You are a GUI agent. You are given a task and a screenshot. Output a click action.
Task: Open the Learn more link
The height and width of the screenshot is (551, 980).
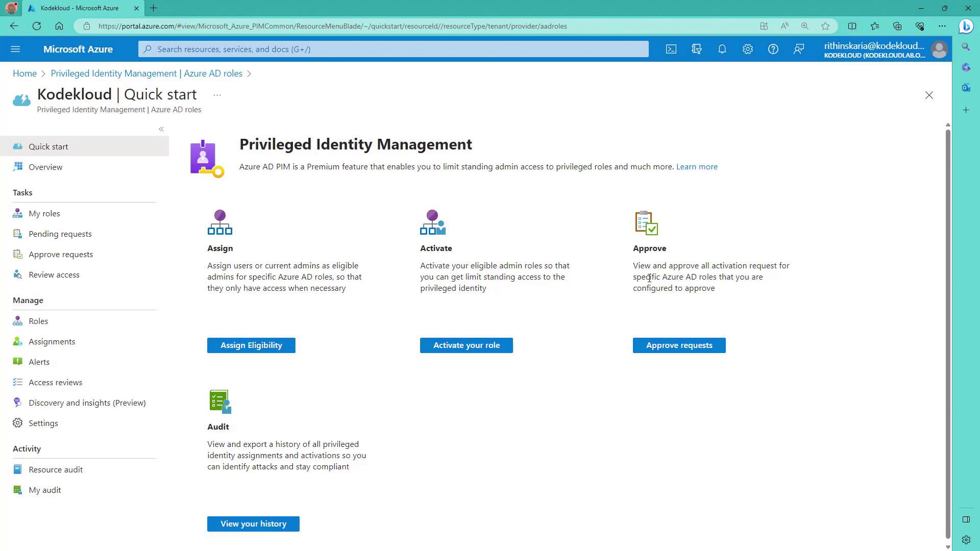coord(697,167)
